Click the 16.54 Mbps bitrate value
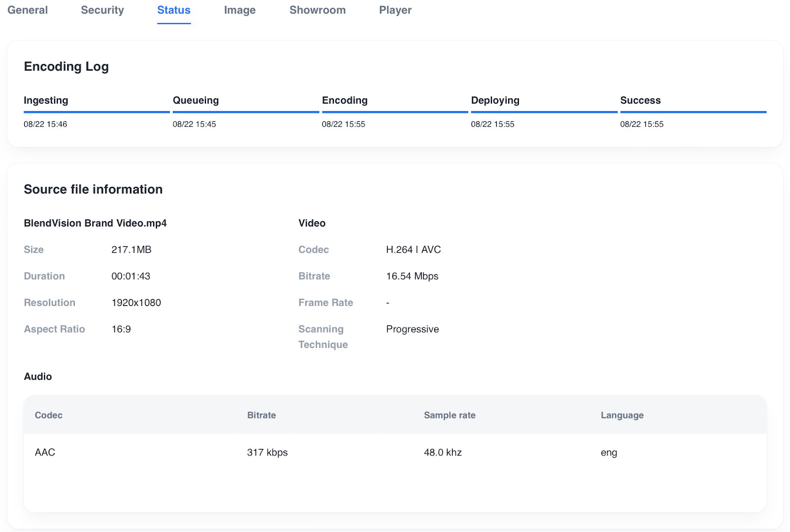This screenshot has width=790, height=532. pyautogui.click(x=412, y=276)
